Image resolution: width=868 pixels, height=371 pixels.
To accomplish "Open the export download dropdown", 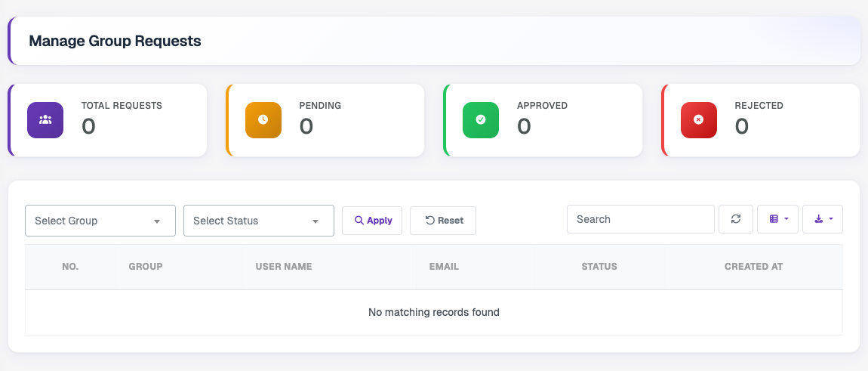I will [823, 219].
